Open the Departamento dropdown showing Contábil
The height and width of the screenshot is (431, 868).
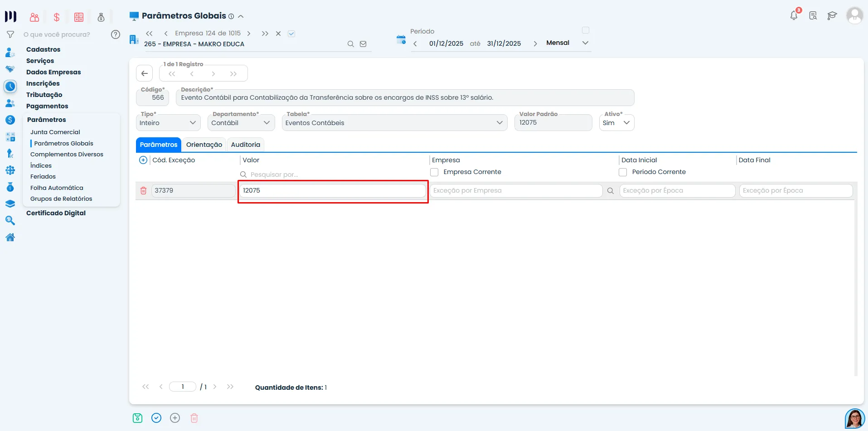pos(241,123)
